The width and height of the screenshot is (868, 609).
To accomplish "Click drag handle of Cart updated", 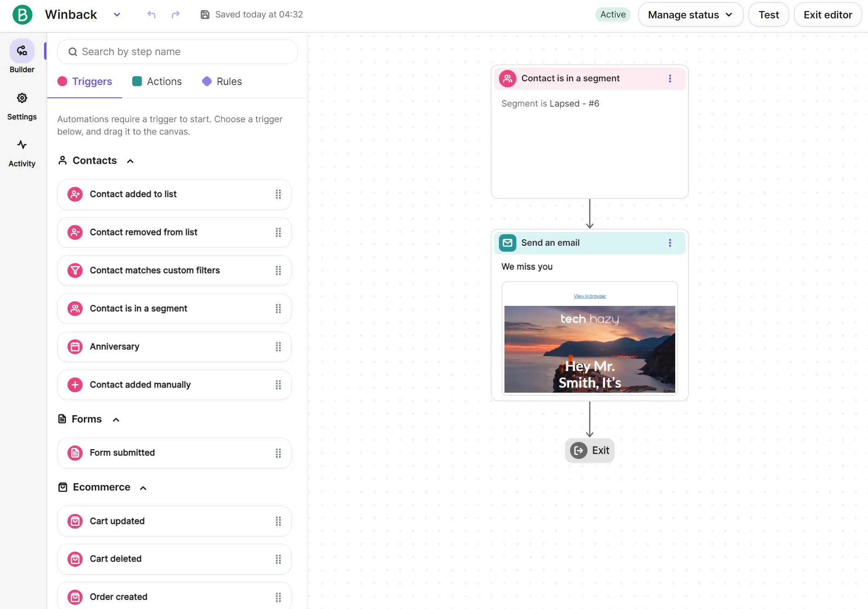I will click(x=278, y=521).
